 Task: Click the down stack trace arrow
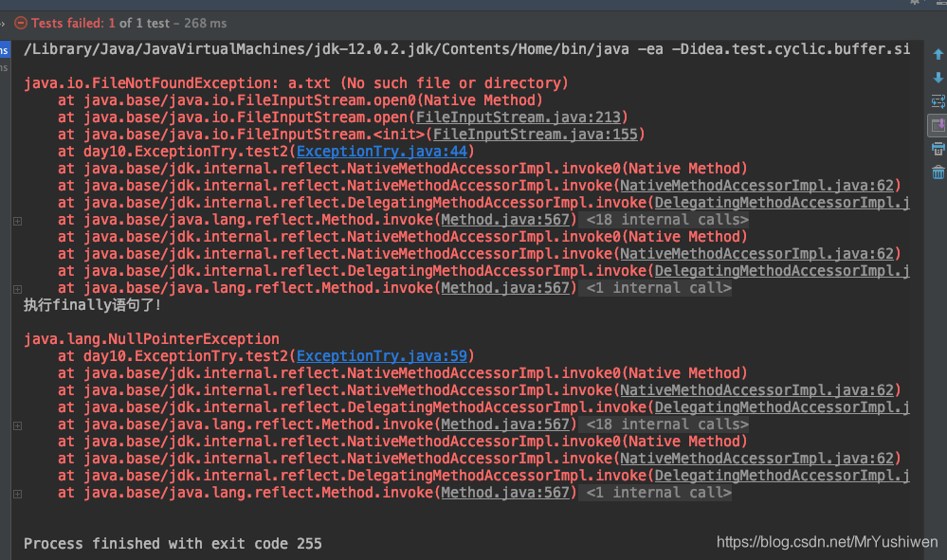tap(938, 78)
